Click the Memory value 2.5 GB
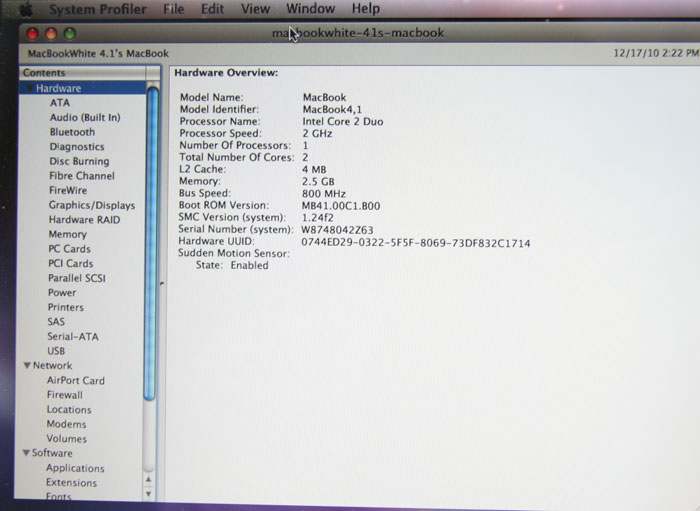 coord(318,182)
